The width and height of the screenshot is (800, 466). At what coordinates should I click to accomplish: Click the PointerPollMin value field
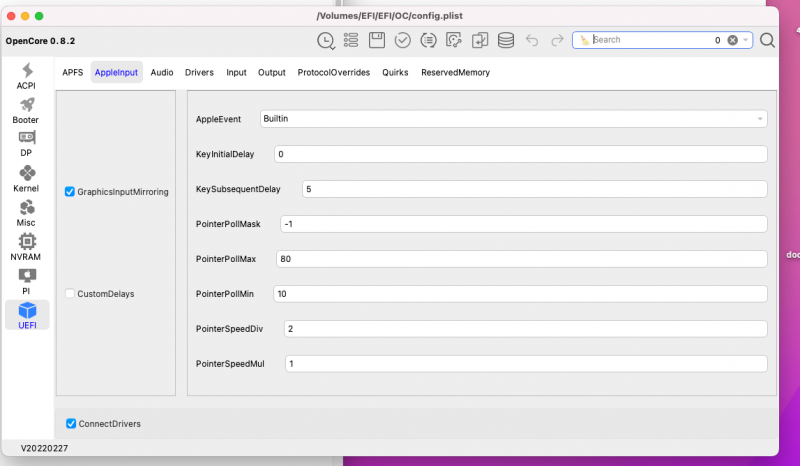coord(520,294)
